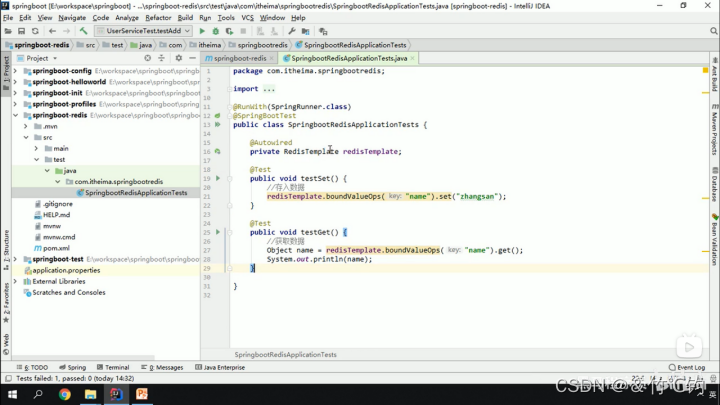Open the VCS menu
This screenshot has height=405, width=720.
point(248,17)
